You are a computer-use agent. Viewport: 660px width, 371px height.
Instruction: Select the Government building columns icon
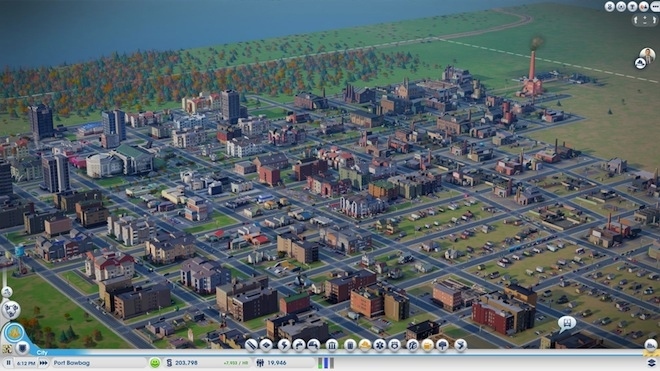tap(332, 345)
